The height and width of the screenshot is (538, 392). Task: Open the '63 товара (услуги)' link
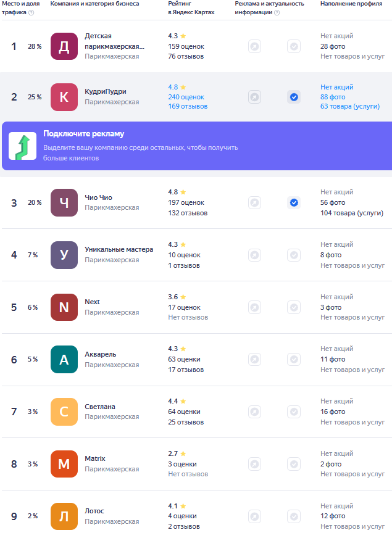tap(350, 106)
